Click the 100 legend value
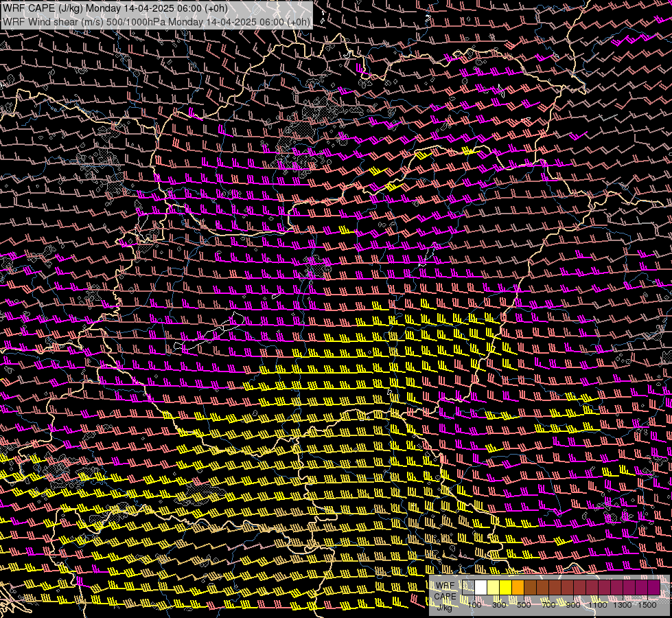This screenshot has height=618, width=672. click(x=474, y=605)
